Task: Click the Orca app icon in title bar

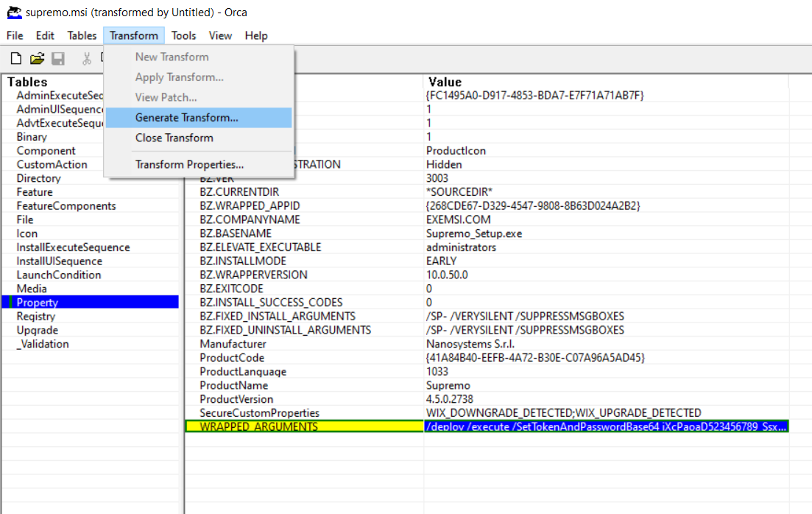Action: click(x=15, y=13)
